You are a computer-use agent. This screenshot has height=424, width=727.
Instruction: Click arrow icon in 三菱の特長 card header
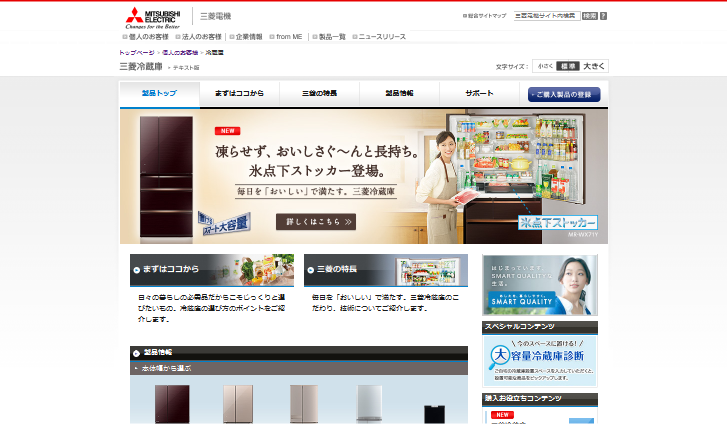click(x=311, y=270)
